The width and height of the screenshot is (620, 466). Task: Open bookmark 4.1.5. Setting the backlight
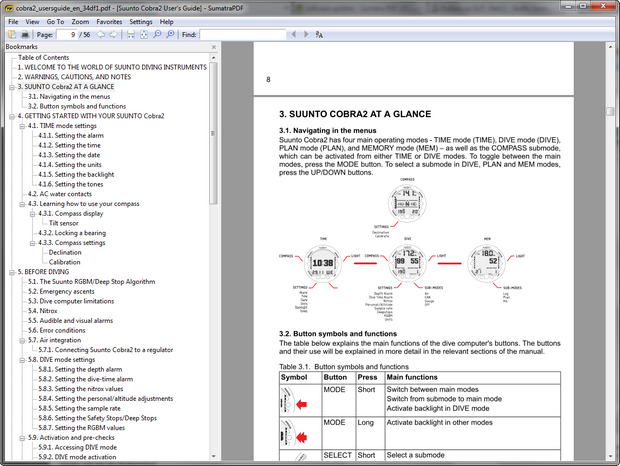pos(76,175)
